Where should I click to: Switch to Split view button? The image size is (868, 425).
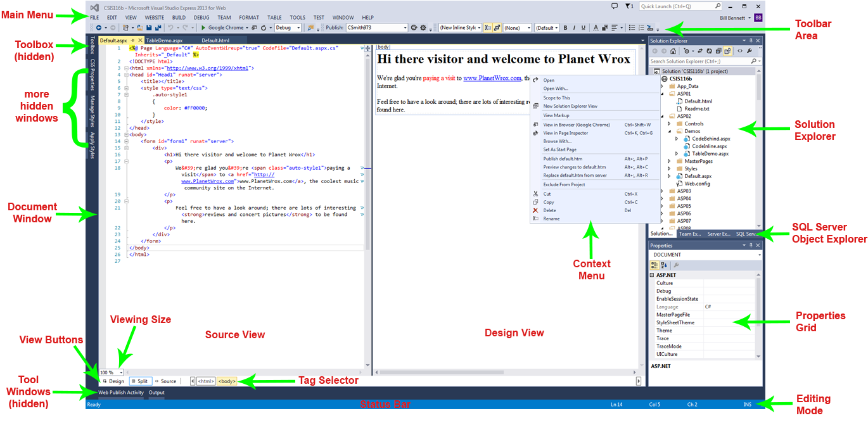coord(141,381)
